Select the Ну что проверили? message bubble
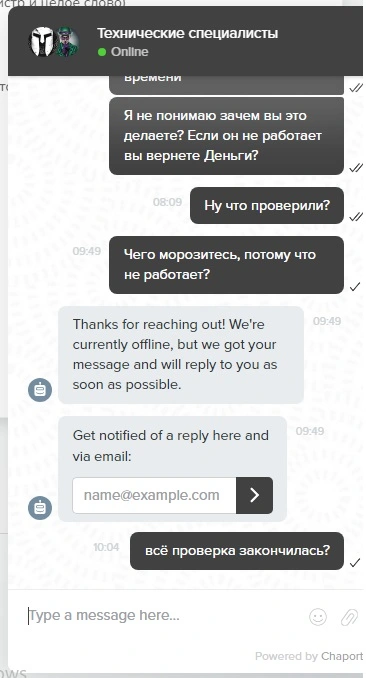 pos(267,205)
